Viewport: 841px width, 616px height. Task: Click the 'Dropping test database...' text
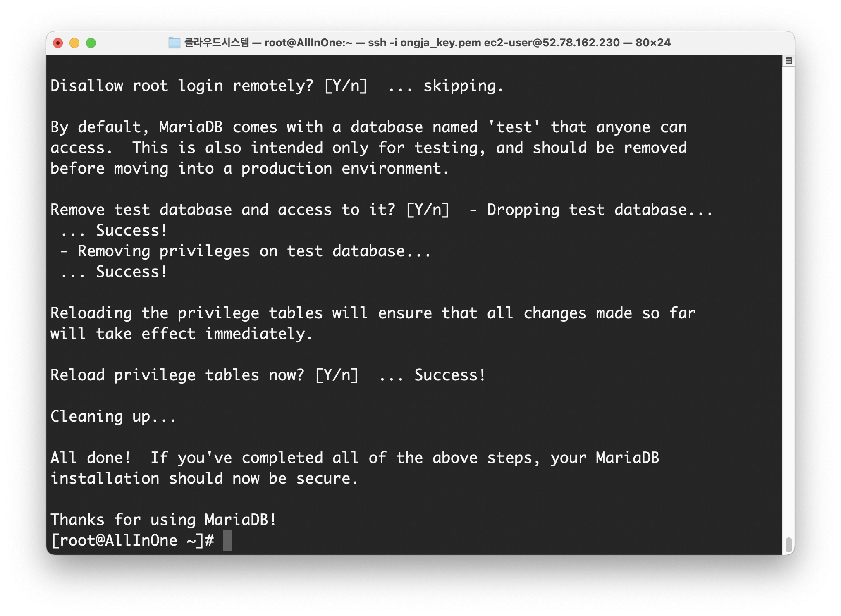[x=600, y=210]
